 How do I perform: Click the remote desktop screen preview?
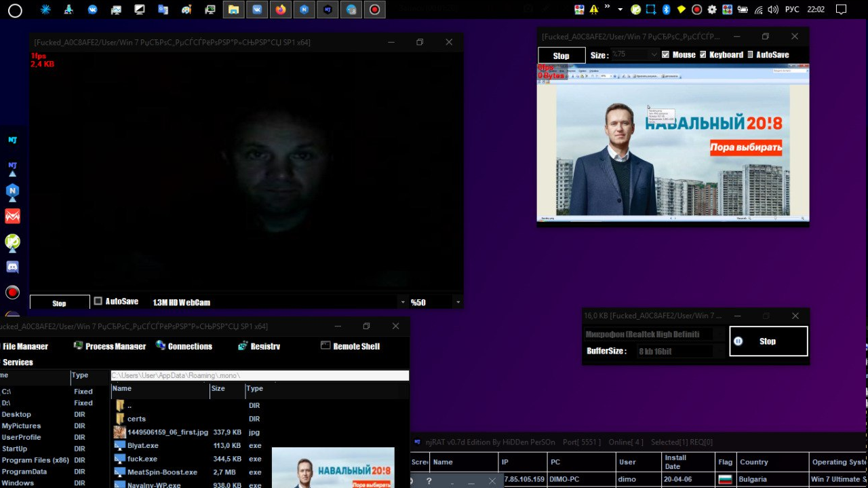pos(673,143)
